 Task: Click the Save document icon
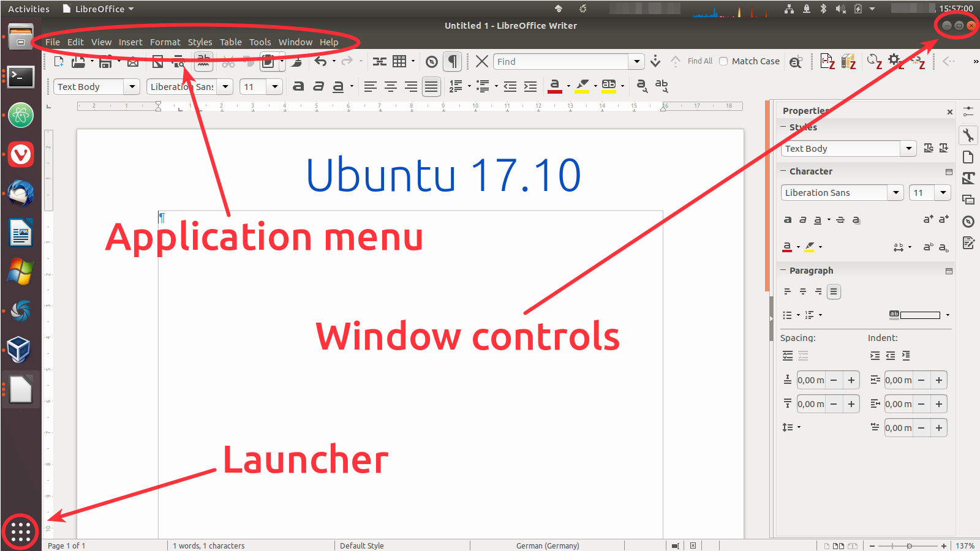pos(105,61)
